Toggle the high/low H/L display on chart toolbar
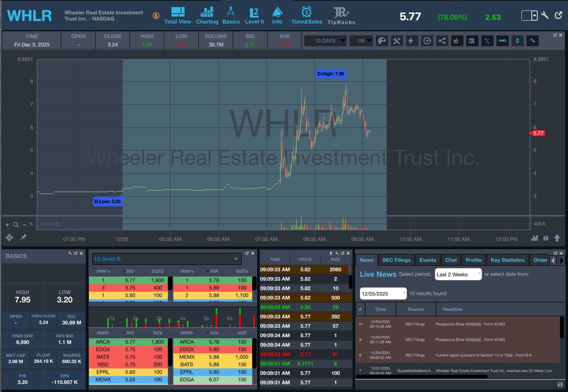This screenshot has width=568, height=392. pyautogui.click(x=487, y=41)
